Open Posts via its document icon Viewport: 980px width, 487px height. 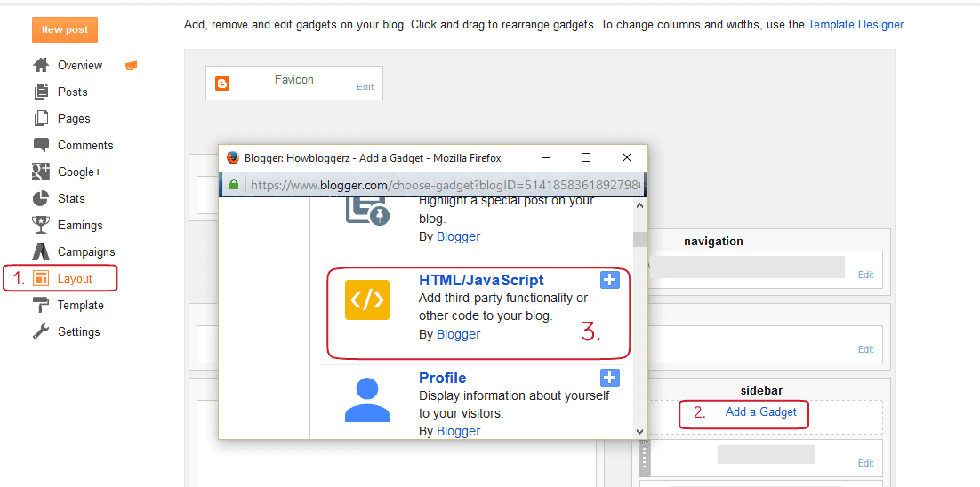point(41,92)
